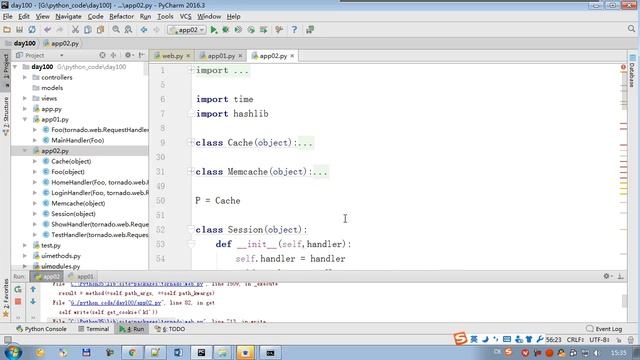Unfold the collapsed import block on line 1
This screenshot has height=360, width=640.
coord(191,70)
